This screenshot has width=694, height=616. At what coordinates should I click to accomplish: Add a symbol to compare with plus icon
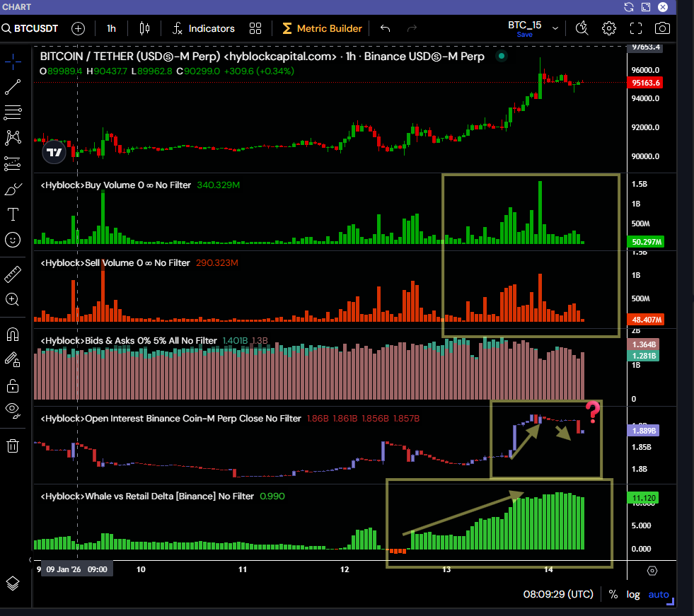tap(78, 29)
